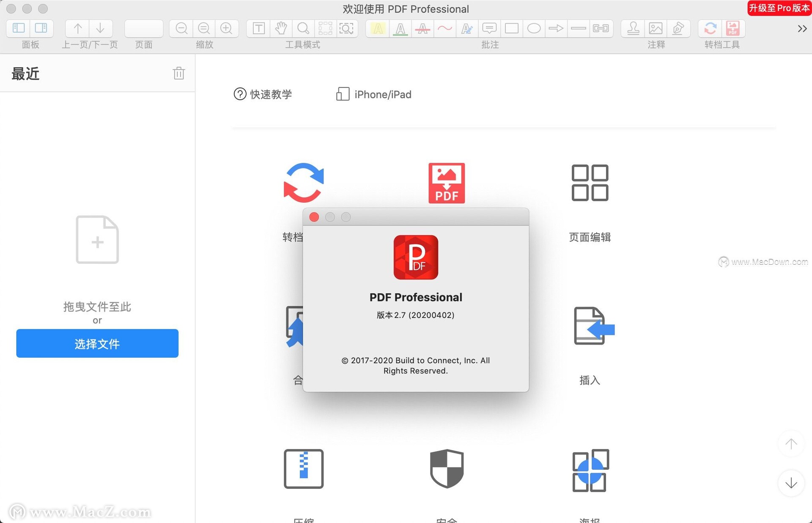Pick the yellow highlight annotation
812x523 pixels.
tap(378, 28)
